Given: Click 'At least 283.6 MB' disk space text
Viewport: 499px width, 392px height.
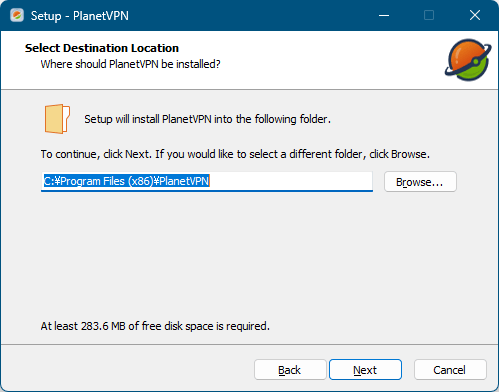Looking at the screenshot, I should pos(155,326).
